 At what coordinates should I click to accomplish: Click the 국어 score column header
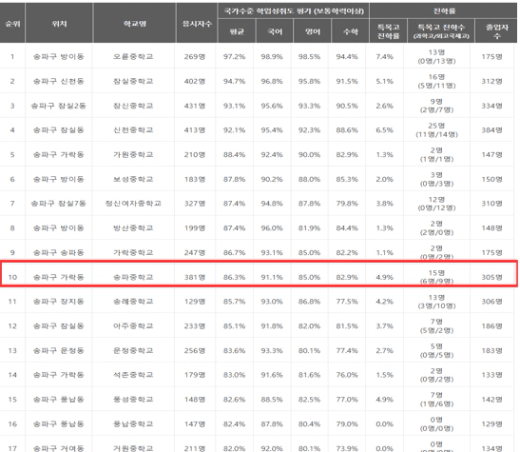(275, 32)
